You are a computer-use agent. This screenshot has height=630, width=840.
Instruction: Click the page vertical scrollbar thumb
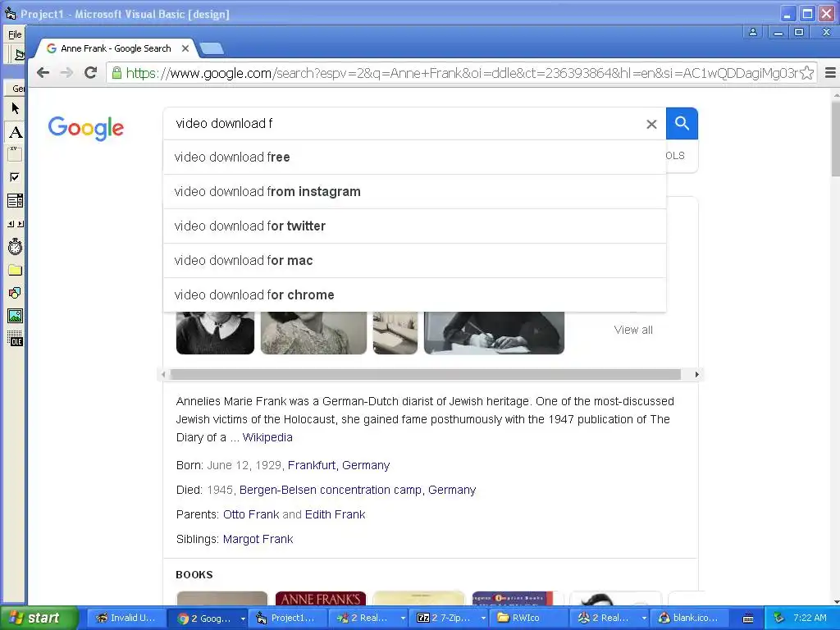836,138
